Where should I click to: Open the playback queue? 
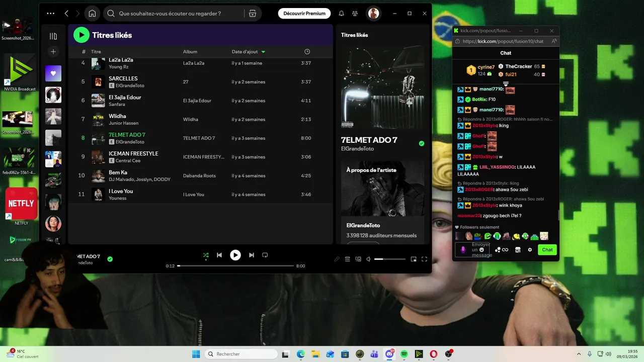[x=347, y=259]
